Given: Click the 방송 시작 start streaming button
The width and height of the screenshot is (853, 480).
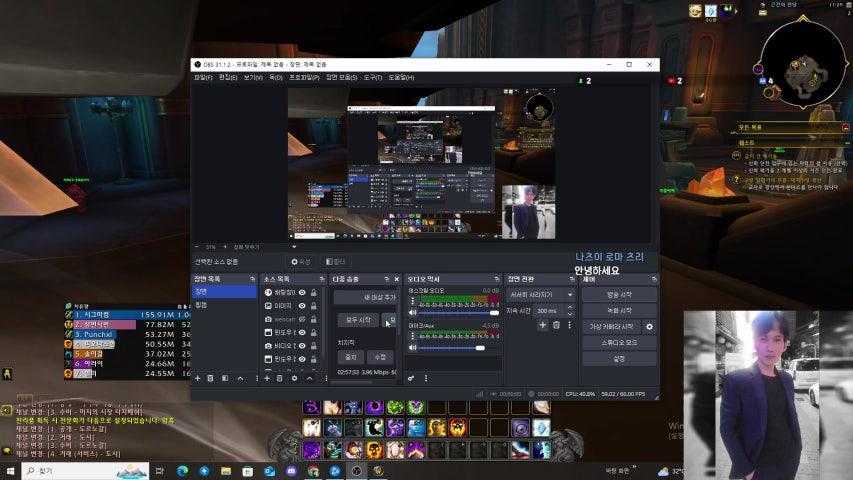Looking at the screenshot, I should pos(619,295).
